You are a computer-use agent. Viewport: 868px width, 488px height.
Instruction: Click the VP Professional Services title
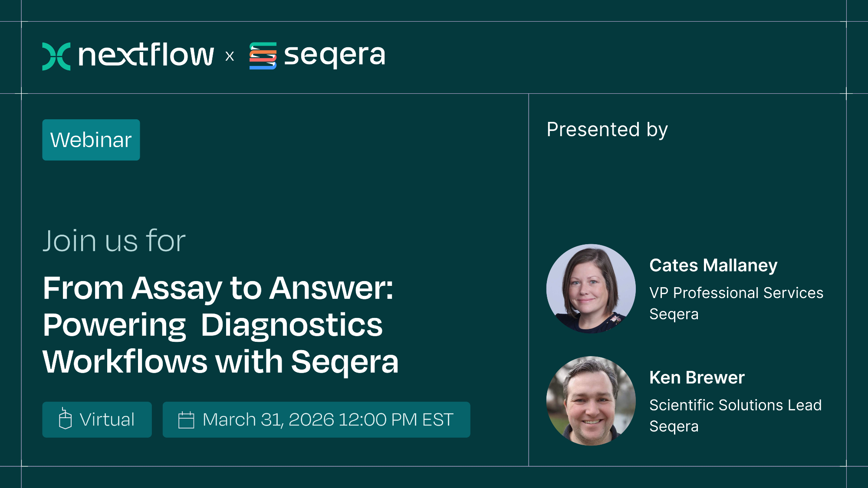coord(736,293)
